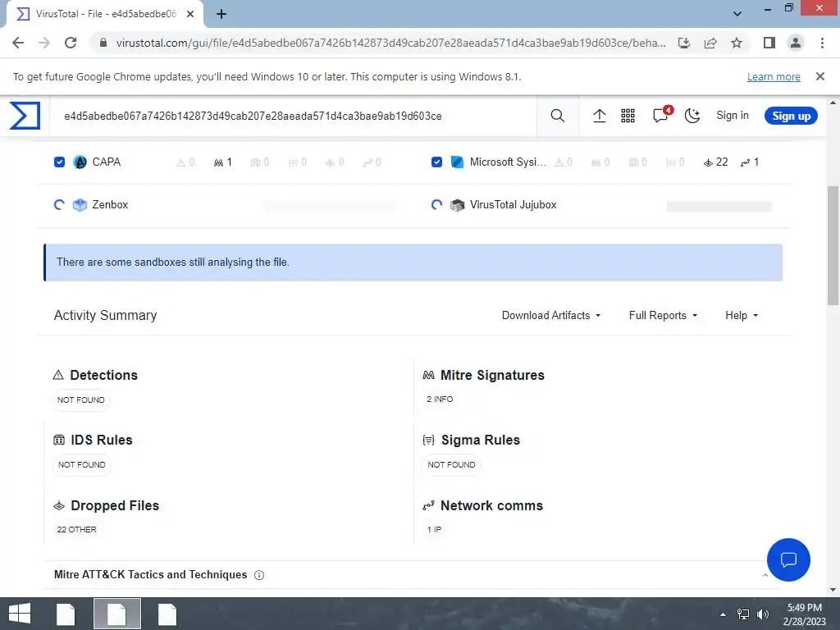Click the scrollbar down arrow
This screenshot has width=840, height=630.
833,591
